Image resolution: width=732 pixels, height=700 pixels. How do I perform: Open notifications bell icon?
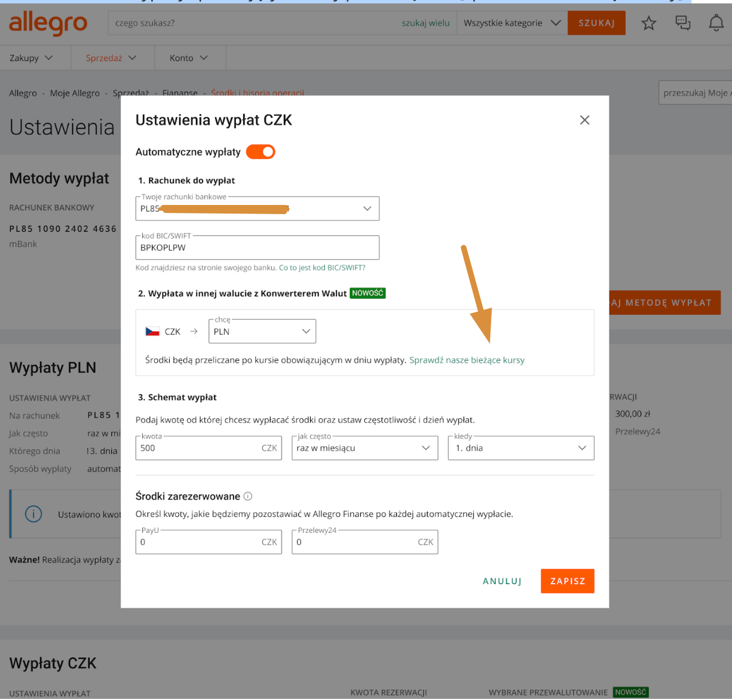[716, 23]
